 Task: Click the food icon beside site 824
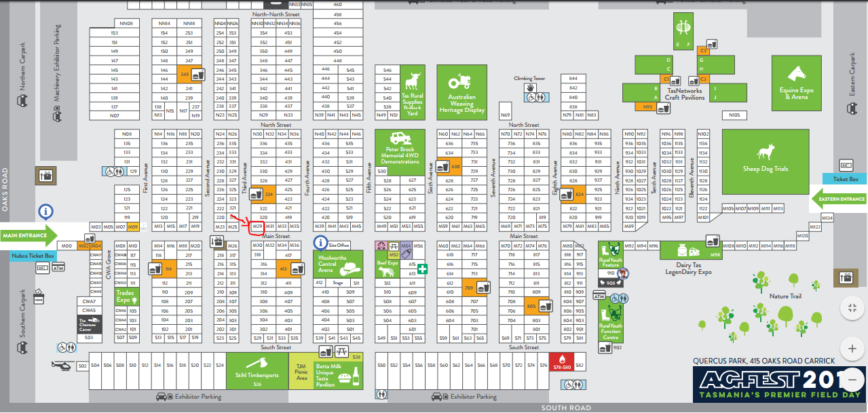[567, 195]
